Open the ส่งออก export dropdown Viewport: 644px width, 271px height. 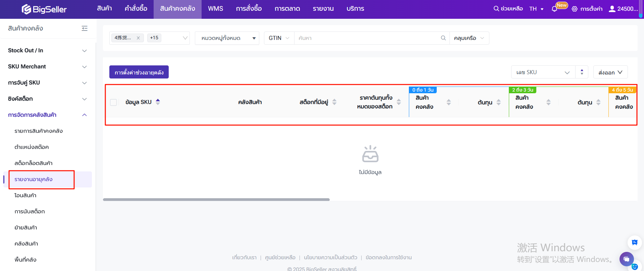coord(610,72)
